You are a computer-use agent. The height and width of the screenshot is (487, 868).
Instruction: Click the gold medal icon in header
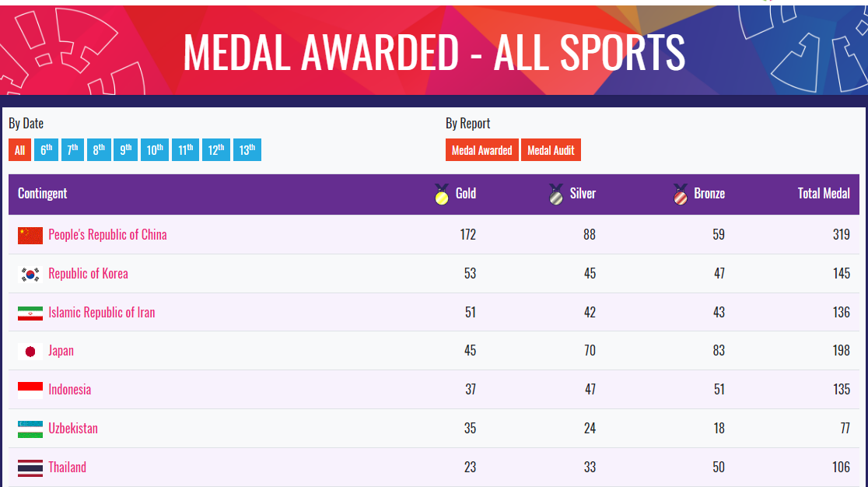click(442, 194)
